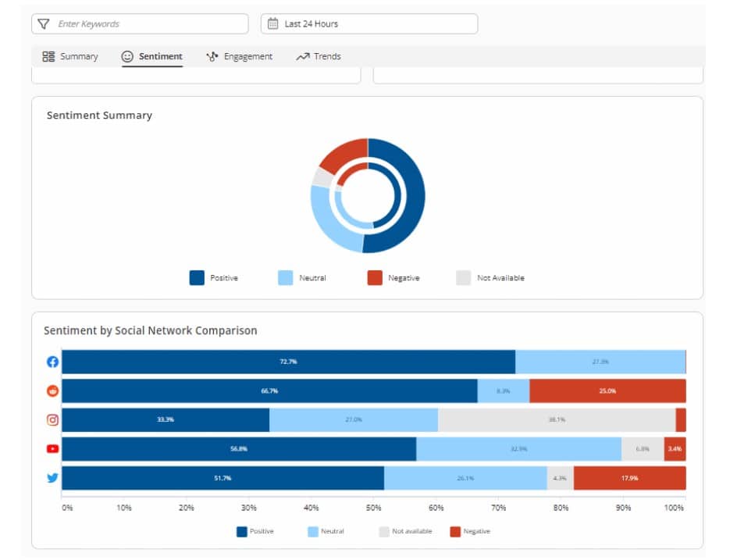Click the smiley face Sentiment icon
Screen dimensions: 730x560
pyautogui.click(x=127, y=56)
